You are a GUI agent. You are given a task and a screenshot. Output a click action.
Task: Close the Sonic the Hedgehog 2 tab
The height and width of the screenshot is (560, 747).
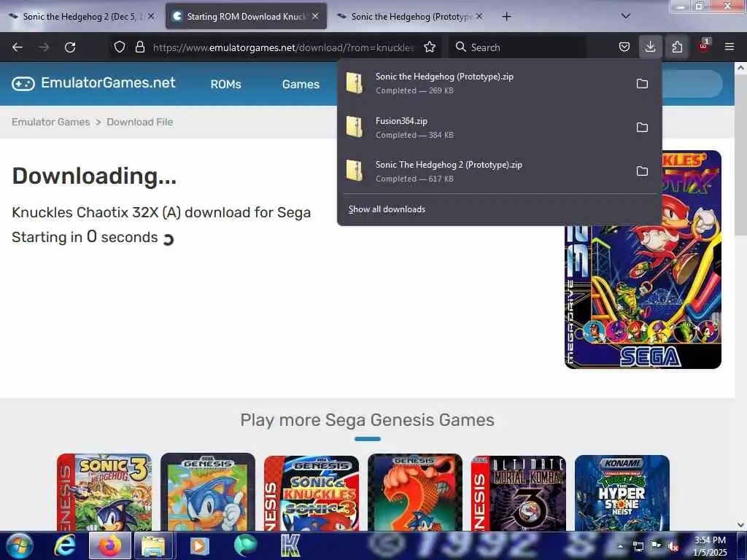(x=151, y=16)
